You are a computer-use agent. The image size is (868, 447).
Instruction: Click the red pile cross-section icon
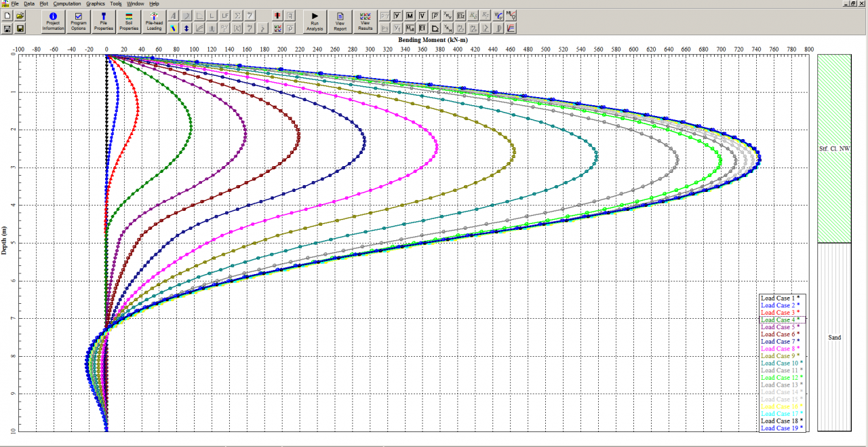(x=277, y=15)
